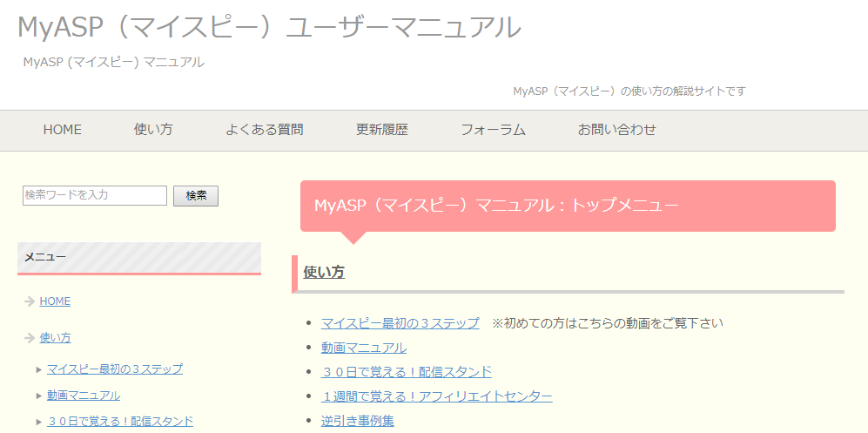Go to よくある質問 in the navigation bar
This screenshot has height=433, width=868.
tap(264, 130)
